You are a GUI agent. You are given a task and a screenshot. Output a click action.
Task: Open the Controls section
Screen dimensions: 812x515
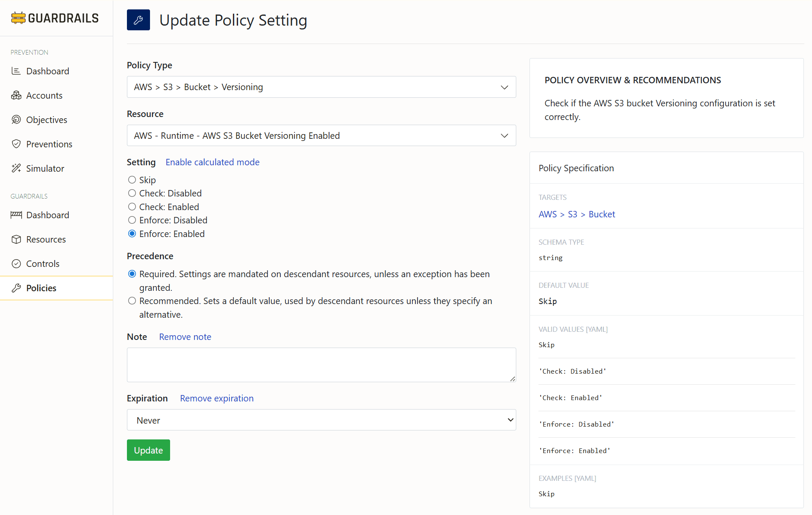pos(43,263)
